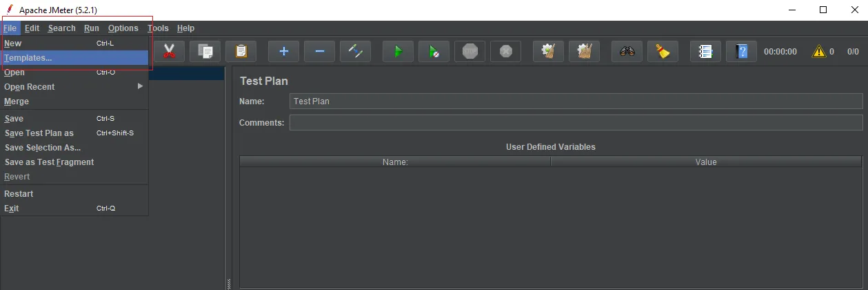Select Templates... in the File menu
The width and height of the screenshot is (868, 290).
click(74, 57)
